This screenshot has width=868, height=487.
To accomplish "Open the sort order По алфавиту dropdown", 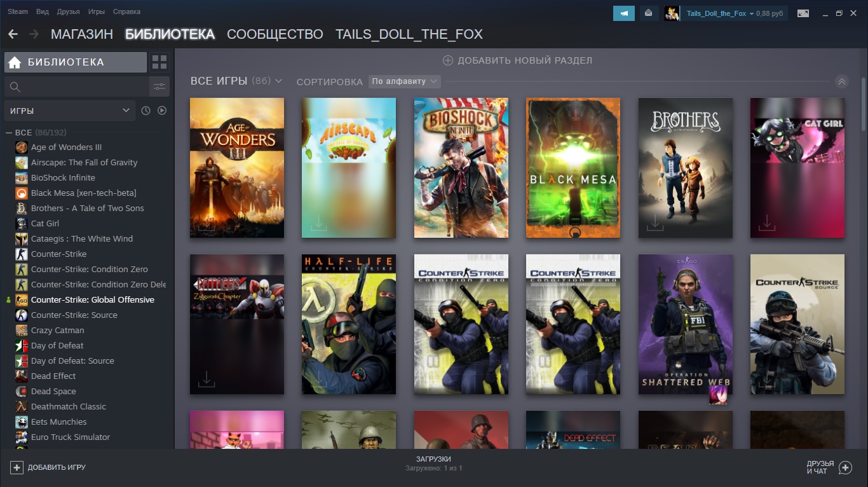I will [405, 81].
